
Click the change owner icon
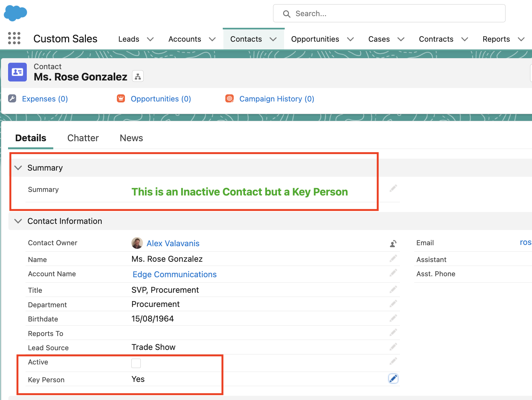coord(393,244)
